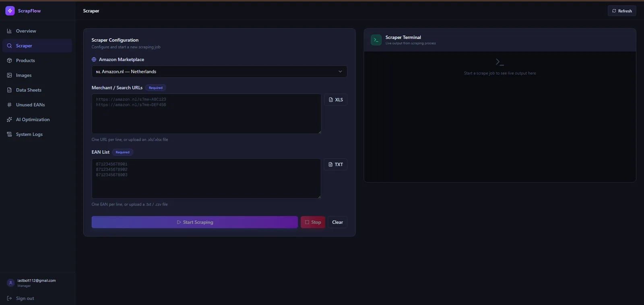Image resolution: width=644 pixels, height=305 pixels.
Task: Click 'One URL per line' hint text
Action: coord(130,140)
